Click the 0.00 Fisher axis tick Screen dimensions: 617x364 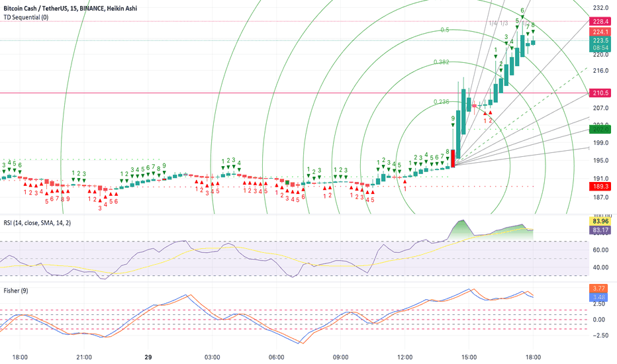pos(599,320)
